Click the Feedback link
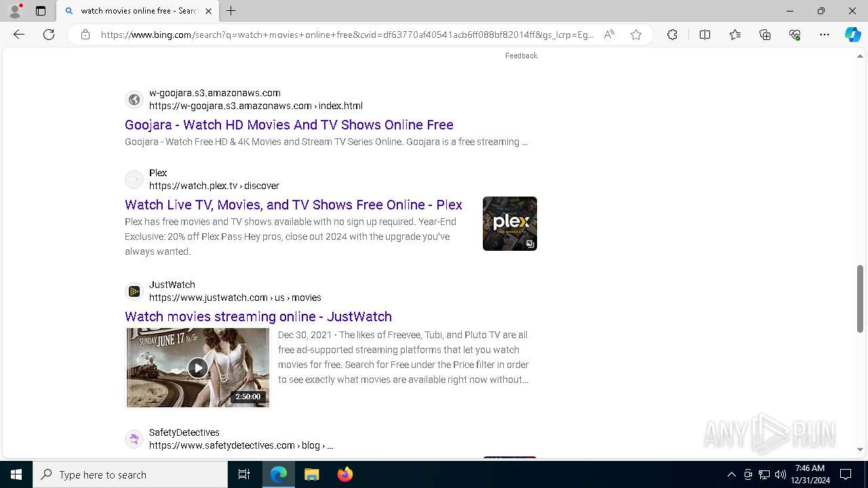 (x=521, y=56)
